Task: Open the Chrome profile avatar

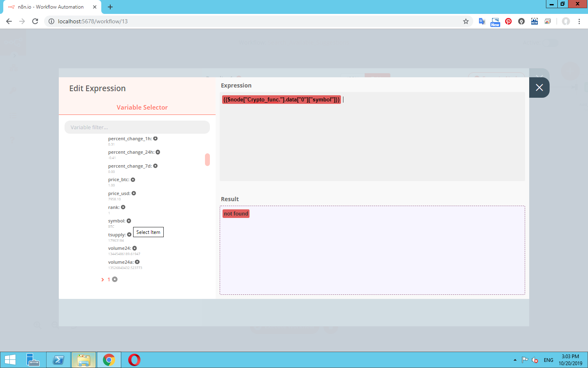Action: pyautogui.click(x=566, y=21)
